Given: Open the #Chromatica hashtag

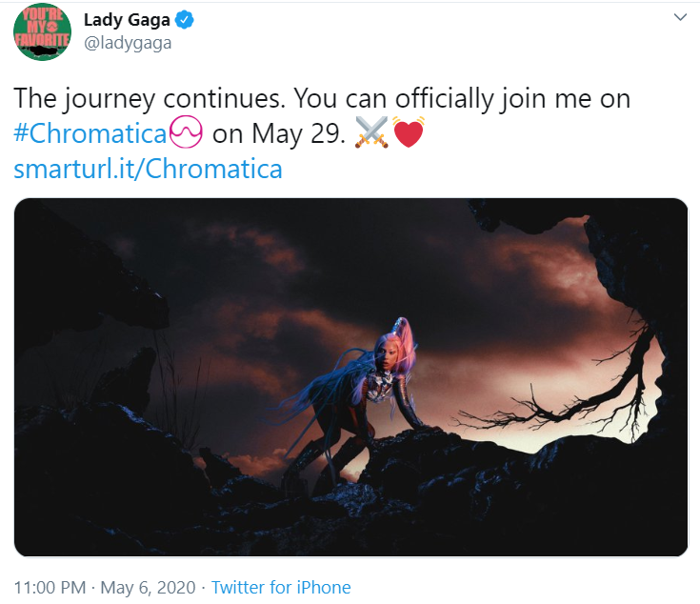Looking at the screenshot, I should pos(91,132).
